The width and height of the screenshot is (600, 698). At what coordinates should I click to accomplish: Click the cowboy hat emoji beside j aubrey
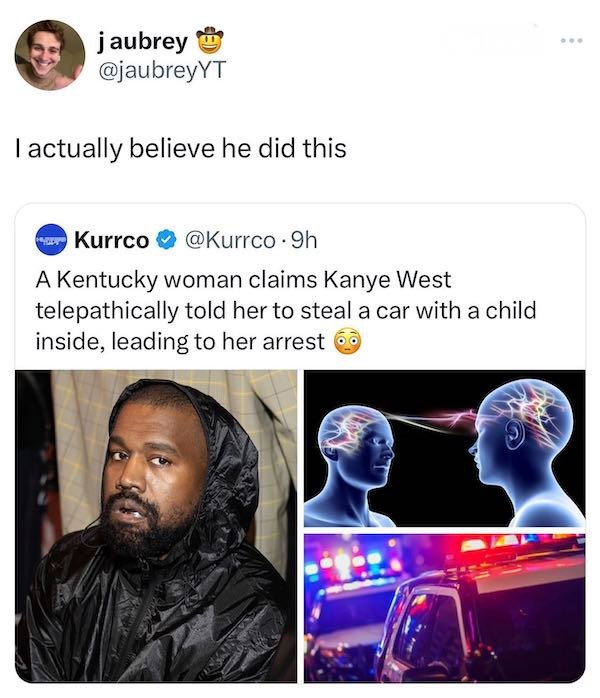[209, 39]
